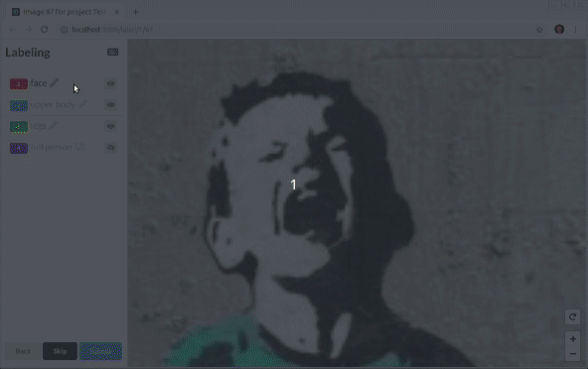Select the face color swatch
Viewport: 588px width, 369px height.
point(19,84)
